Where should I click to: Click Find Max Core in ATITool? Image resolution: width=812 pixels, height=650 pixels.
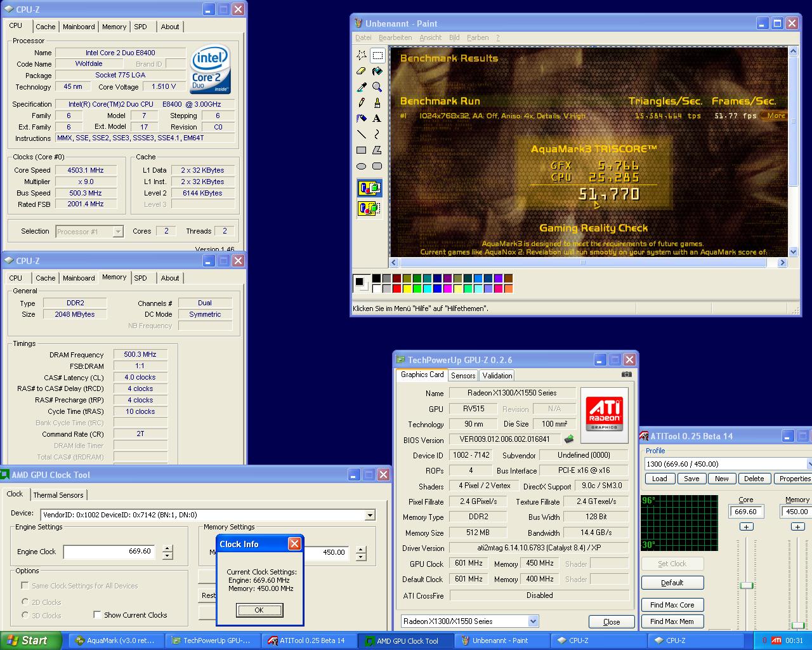(672, 605)
